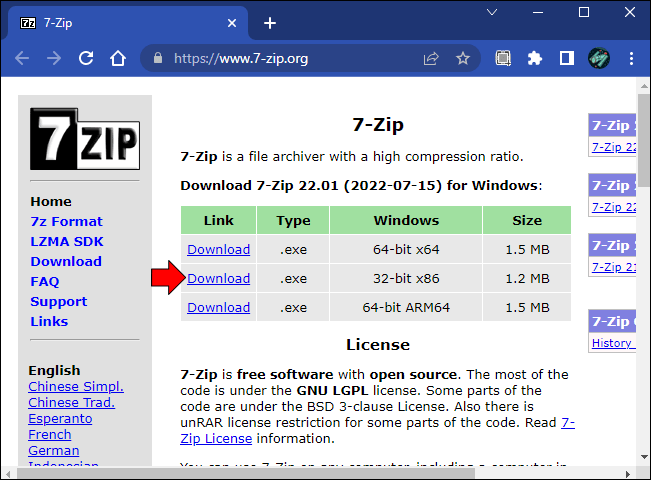Open the FAQ sidebar link

44,282
